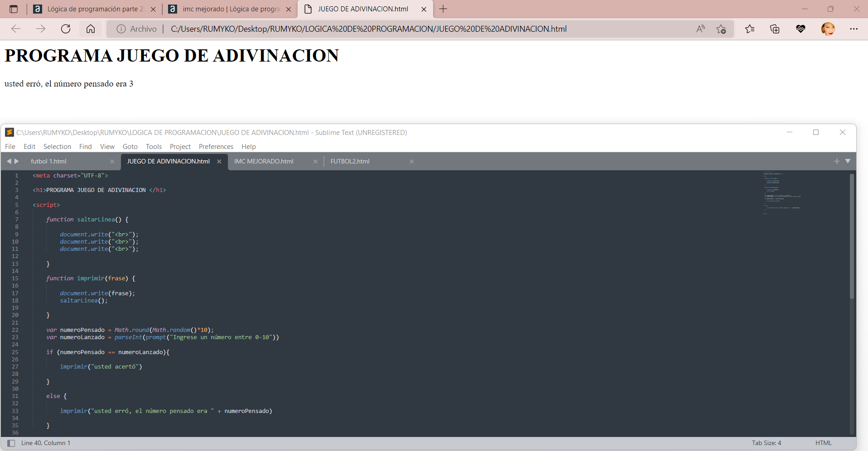The width and height of the screenshot is (868, 451).
Task: Close futbol 1.html tab in Sublime
Action: pyautogui.click(x=112, y=162)
